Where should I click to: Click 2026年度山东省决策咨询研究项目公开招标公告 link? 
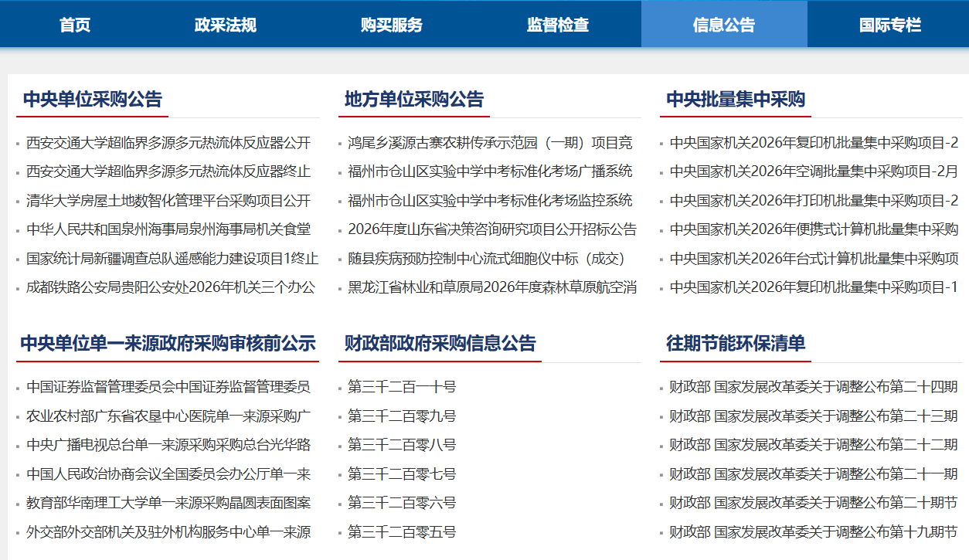491,229
